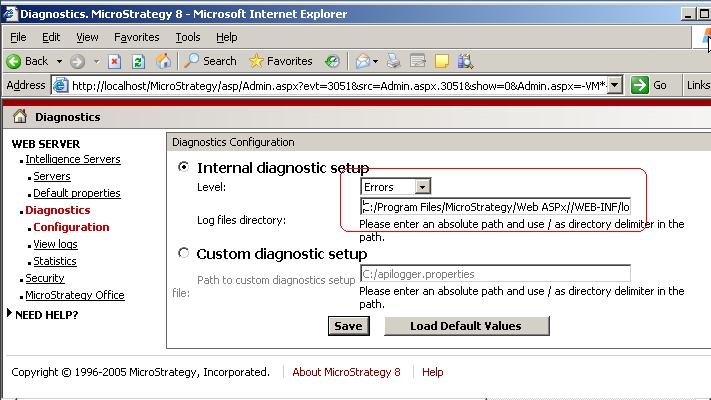Open the MicroStrategy Office link
This screenshot has height=400, width=711.
pos(75,295)
